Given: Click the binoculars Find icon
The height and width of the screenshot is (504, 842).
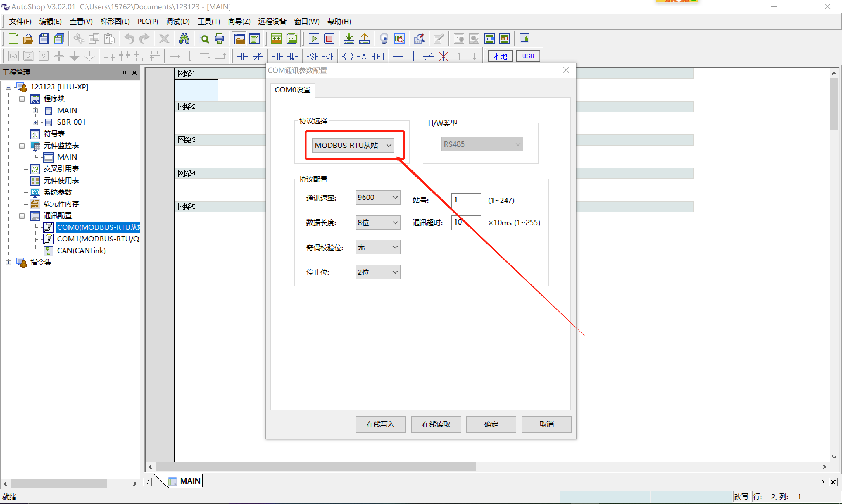Looking at the screenshot, I should click(x=184, y=39).
